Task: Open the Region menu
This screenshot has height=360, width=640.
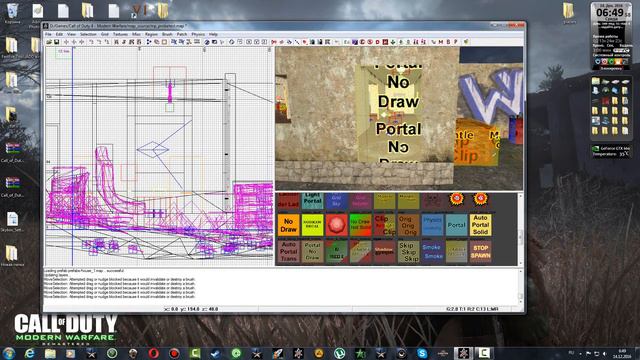Action: 151,34
